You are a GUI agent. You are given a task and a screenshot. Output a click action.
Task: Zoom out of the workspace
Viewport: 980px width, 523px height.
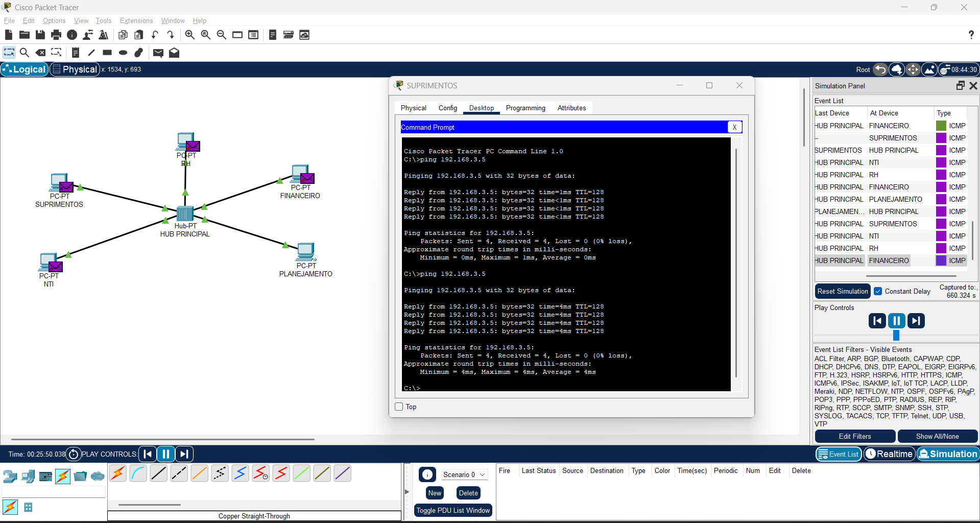[221, 35]
